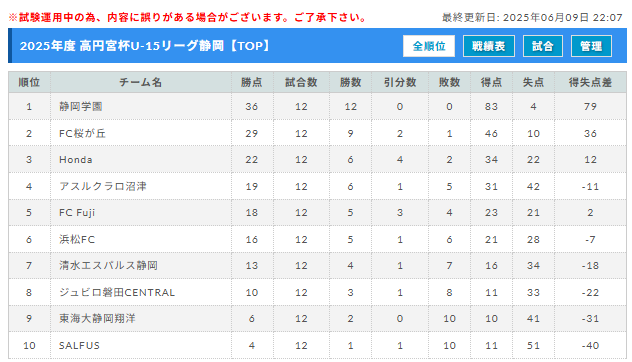Open the 試合 matches tab
632x362 pixels.
pos(543,46)
